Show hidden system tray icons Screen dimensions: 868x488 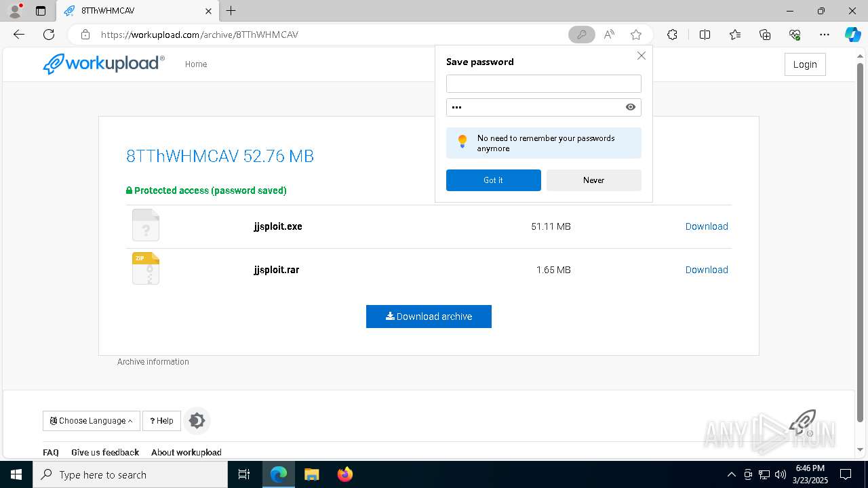(x=731, y=474)
